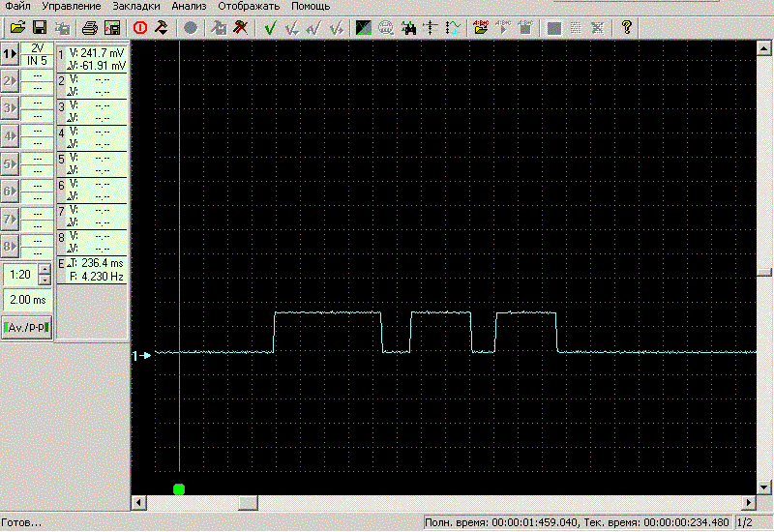Toggle channel 7 button
Viewport: 774px width, 532px height.
pyautogui.click(x=10, y=219)
